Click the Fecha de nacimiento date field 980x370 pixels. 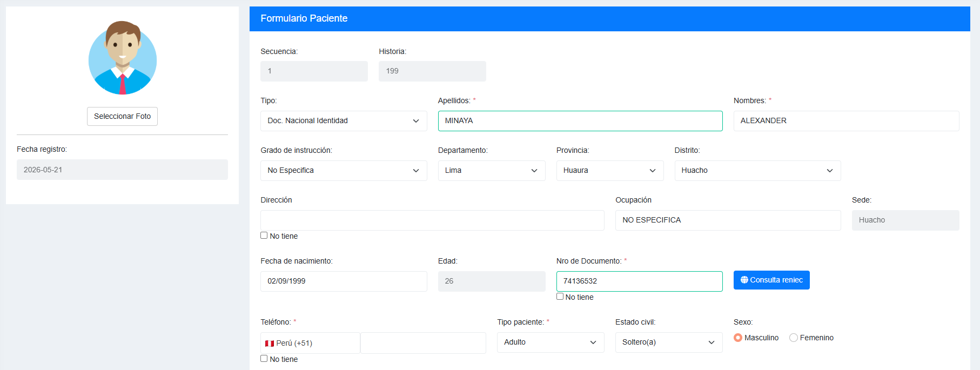coord(344,281)
